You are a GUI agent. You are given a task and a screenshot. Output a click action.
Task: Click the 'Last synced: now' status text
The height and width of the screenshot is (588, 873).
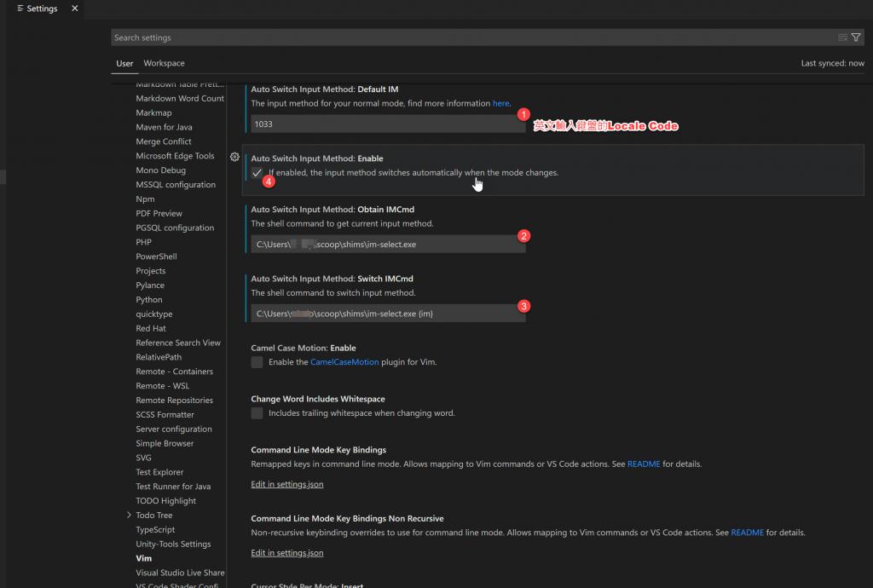[x=832, y=63]
